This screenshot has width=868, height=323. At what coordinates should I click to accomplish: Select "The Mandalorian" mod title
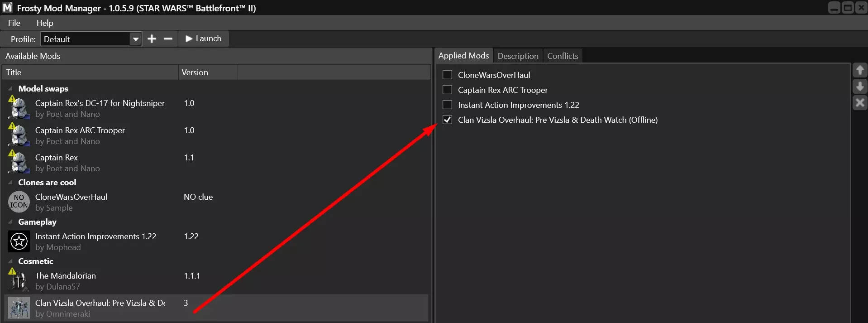[x=66, y=276]
